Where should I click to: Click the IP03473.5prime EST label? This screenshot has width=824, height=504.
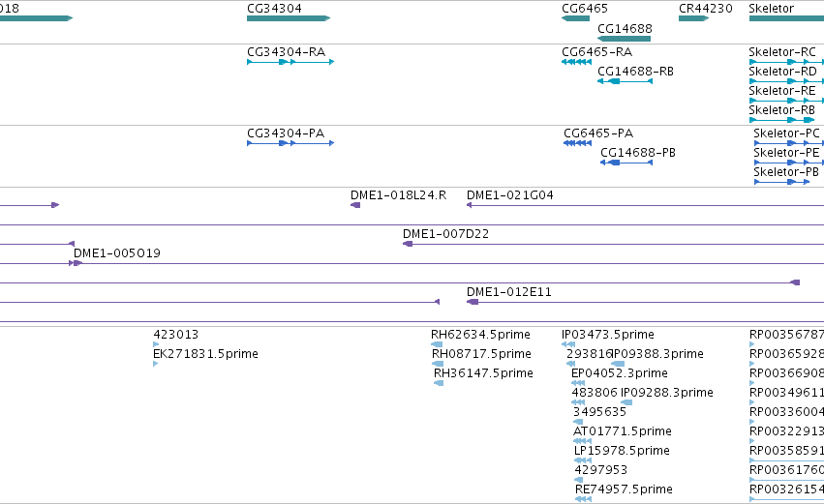607,335
